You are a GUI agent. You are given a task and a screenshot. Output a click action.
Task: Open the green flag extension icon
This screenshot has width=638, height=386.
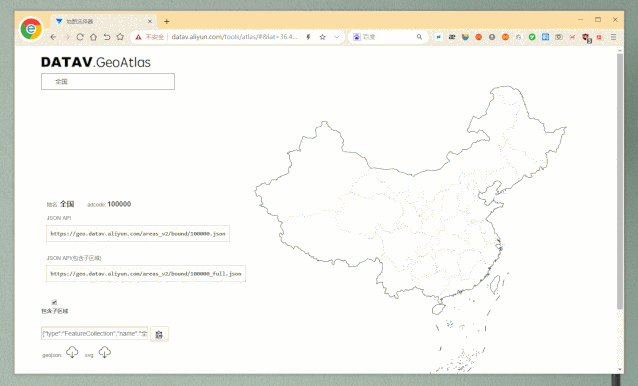tap(439, 37)
